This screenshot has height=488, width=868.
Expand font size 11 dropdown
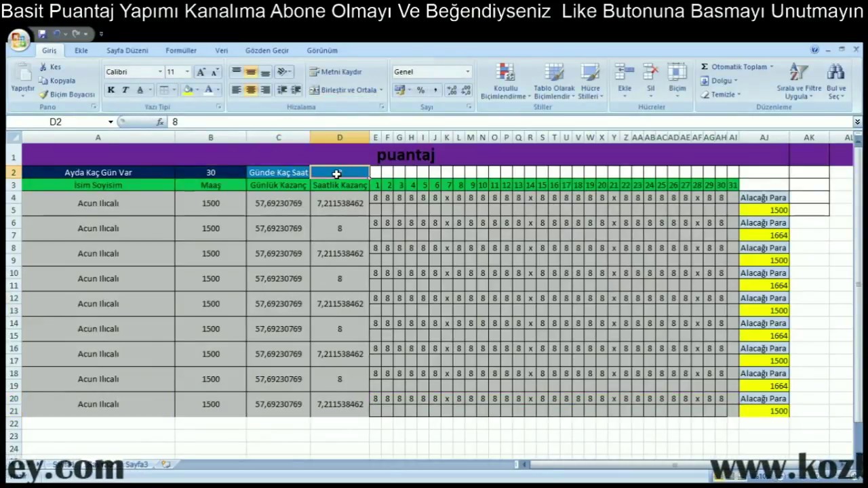189,72
